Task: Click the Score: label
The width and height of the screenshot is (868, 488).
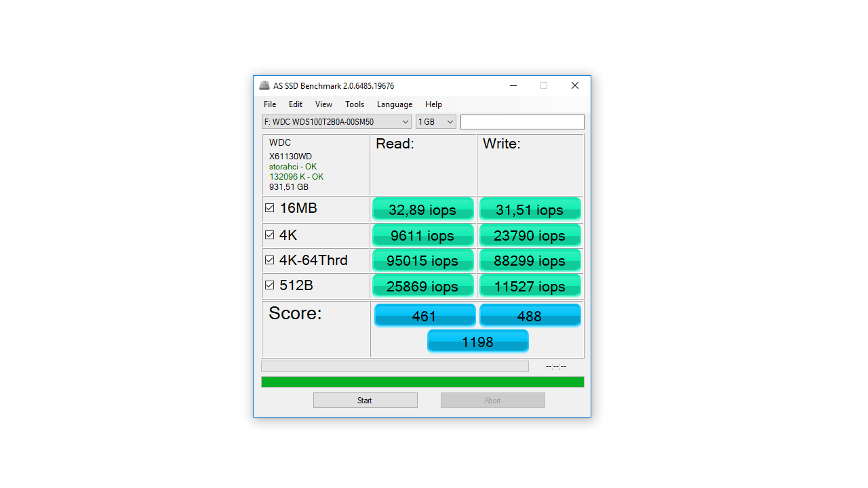Action: 295,313
